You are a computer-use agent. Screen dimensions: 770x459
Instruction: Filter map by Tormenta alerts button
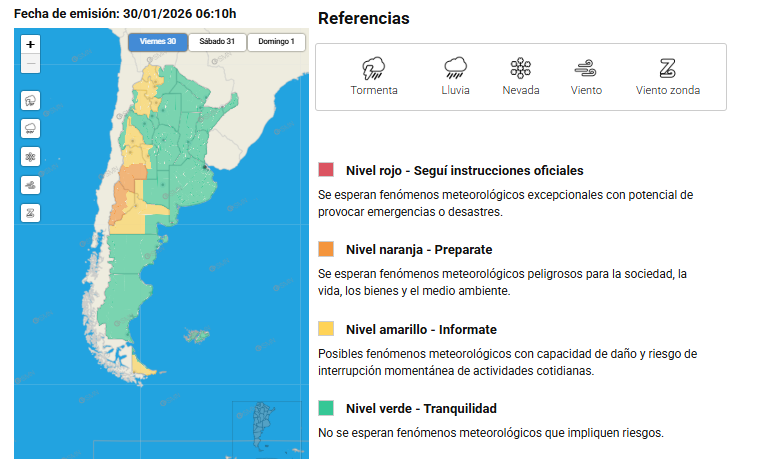pos(30,101)
